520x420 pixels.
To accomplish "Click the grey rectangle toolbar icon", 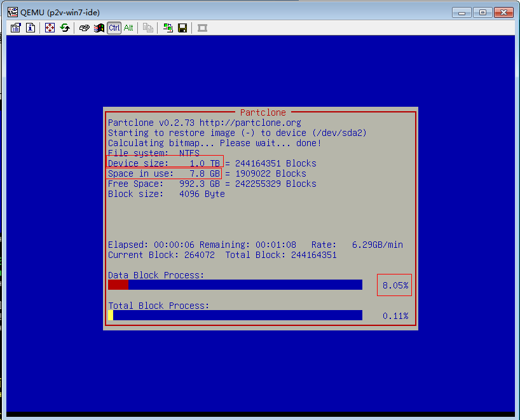I will tap(202, 28).
